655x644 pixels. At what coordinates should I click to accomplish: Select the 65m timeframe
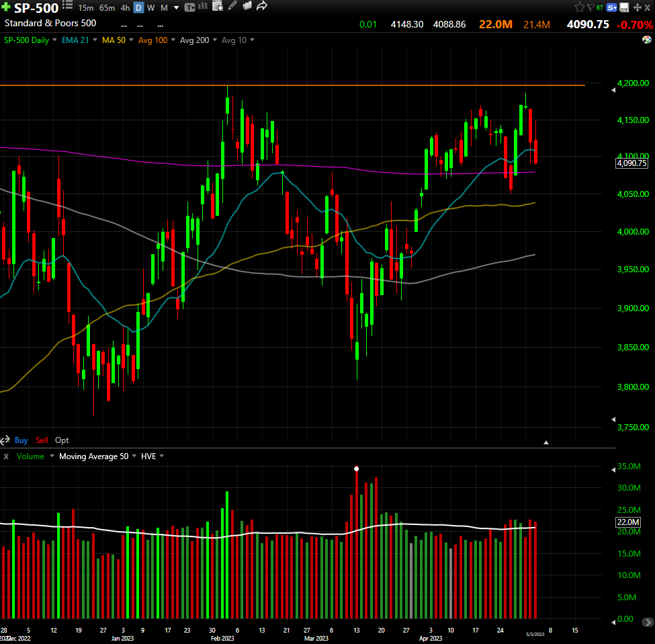(x=107, y=8)
